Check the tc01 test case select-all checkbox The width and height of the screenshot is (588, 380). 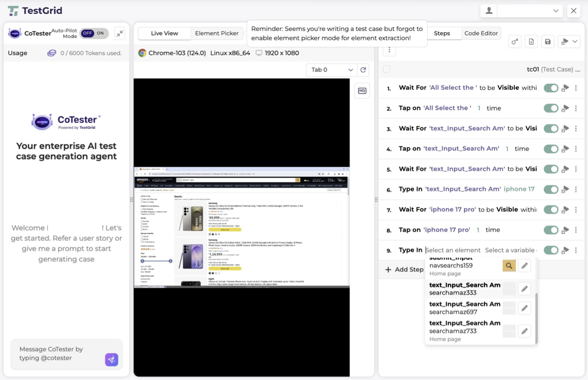(x=386, y=69)
